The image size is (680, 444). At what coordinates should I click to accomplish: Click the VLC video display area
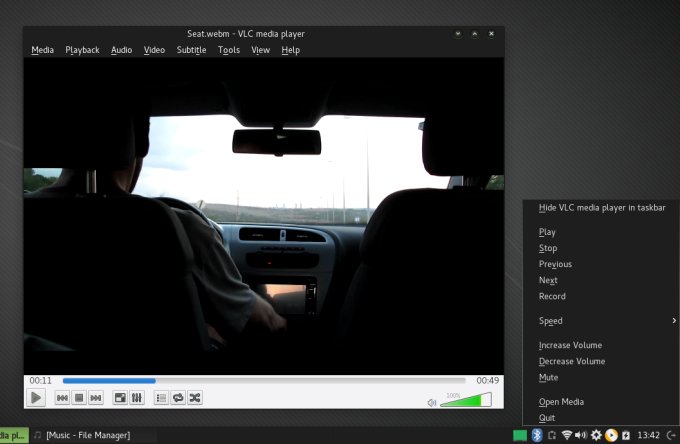coord(264,216)
